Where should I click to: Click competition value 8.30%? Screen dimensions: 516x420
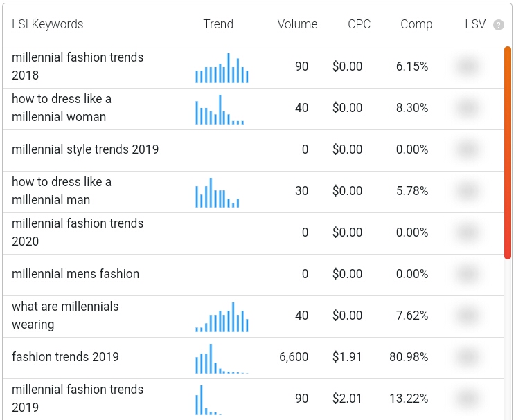[x=412, y=108]
